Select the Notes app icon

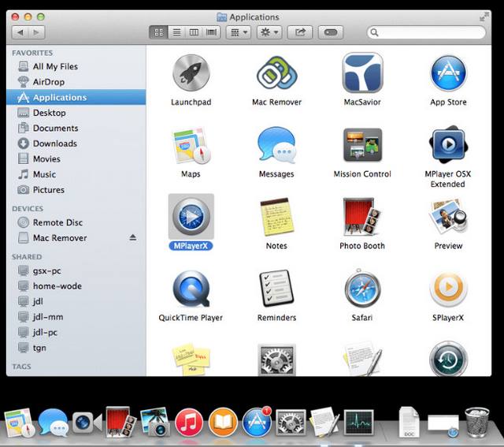point(276,217)
